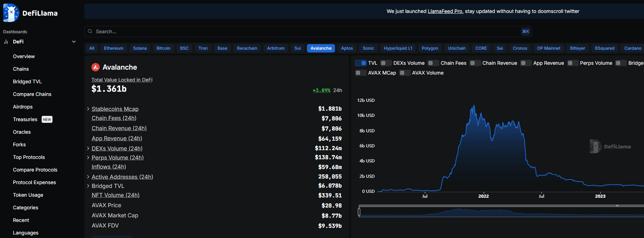Switch to the Sonic chain tab
644x238 pixels.
tap(368, 48)
